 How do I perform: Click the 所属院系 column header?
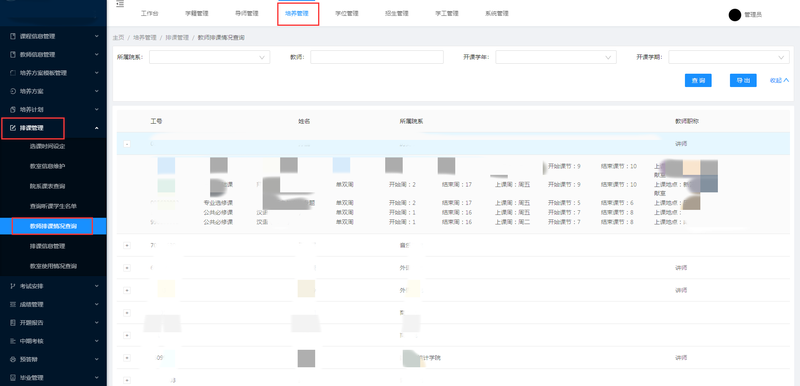(x=411, y=121)
